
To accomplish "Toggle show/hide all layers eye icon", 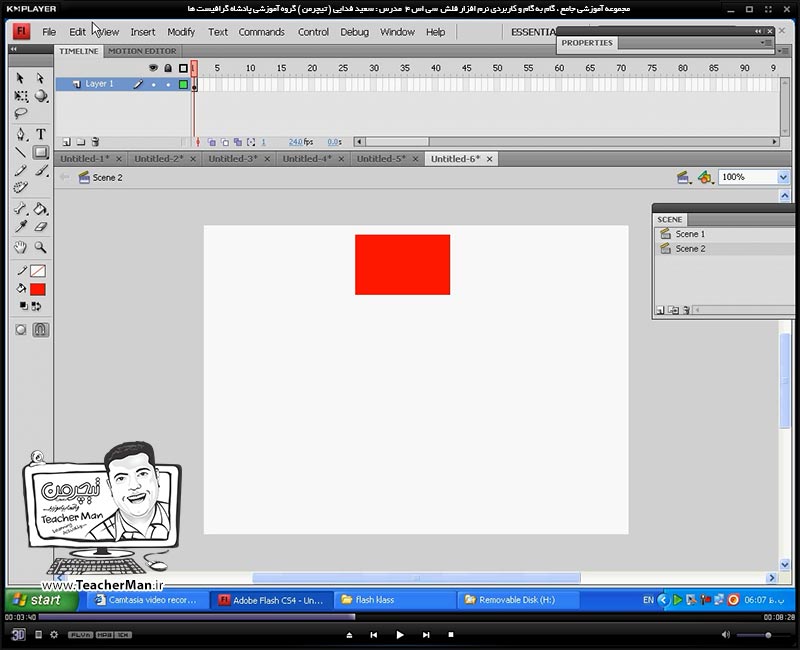I will point(153,68).
